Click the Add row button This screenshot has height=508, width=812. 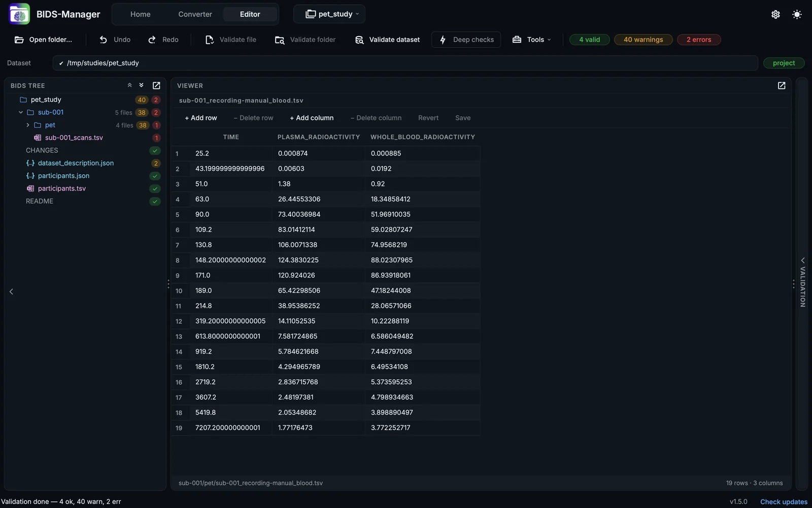(x=201, y=118)
